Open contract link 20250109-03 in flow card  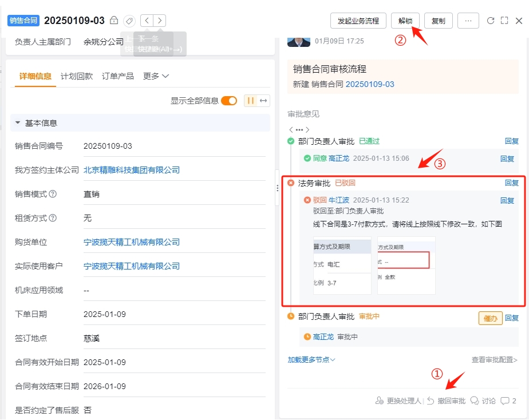point(370,84)
